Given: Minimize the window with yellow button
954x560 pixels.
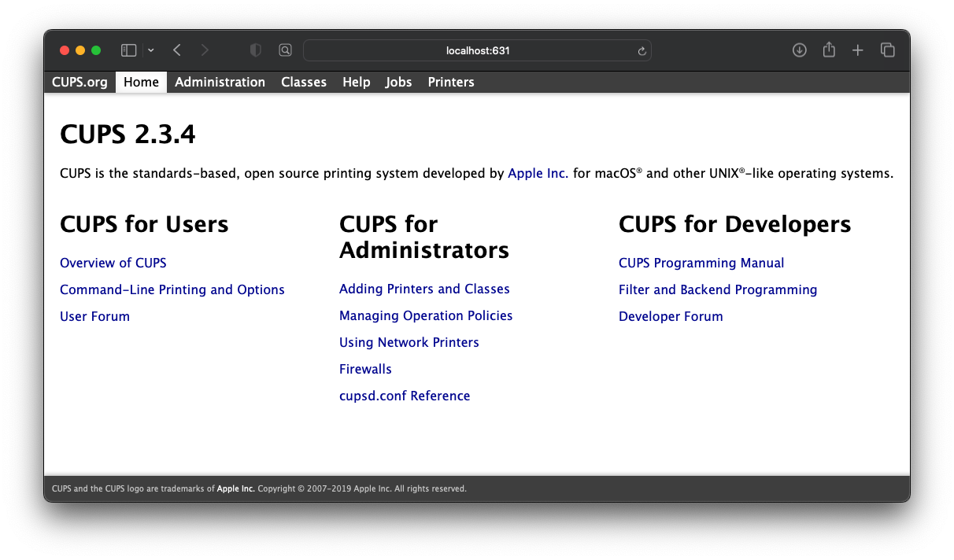Looking at the screenshot, I should pyautogui.click(x=80, y=50).
